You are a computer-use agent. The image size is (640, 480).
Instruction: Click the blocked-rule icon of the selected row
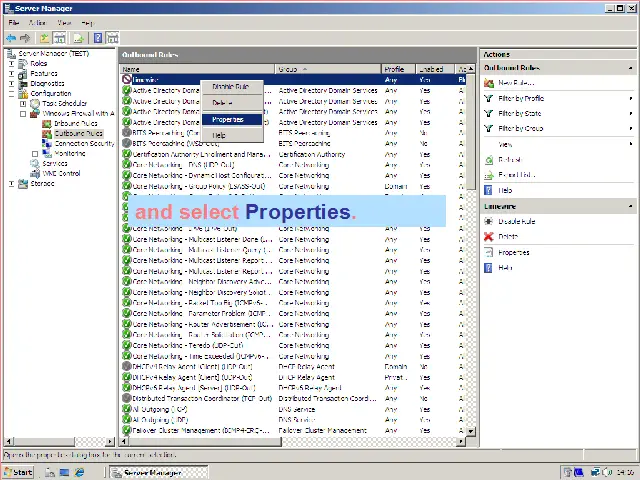click(127, 80)
